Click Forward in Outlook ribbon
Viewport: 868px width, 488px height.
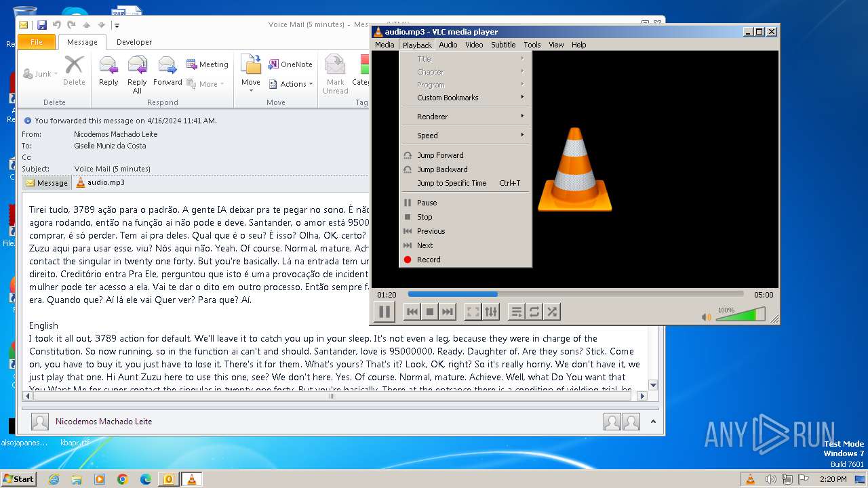(167, 72)
